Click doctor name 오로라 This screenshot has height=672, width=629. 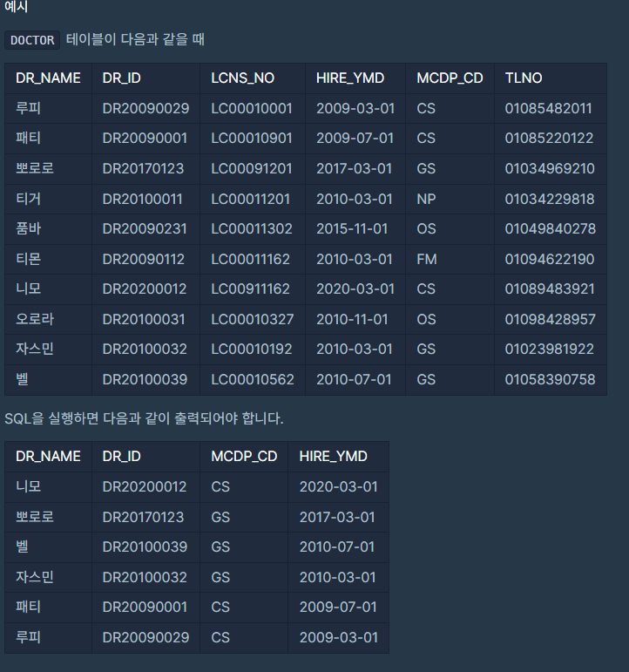[x=35, y=319]
